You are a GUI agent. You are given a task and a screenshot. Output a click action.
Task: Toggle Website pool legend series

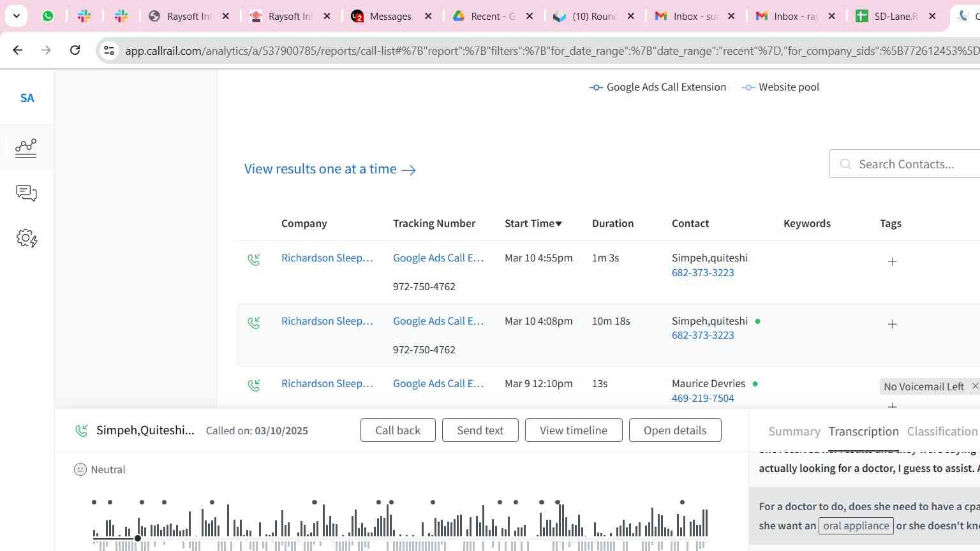(x=780, y=87)
